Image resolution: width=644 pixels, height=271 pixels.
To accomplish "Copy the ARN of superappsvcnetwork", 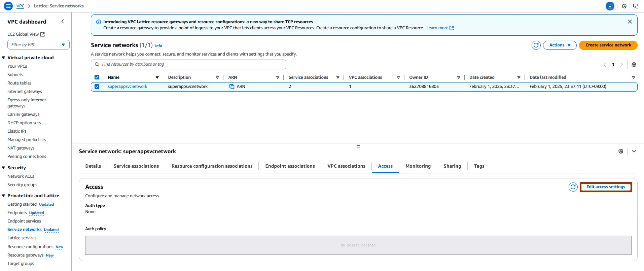I will click(232, 87).
